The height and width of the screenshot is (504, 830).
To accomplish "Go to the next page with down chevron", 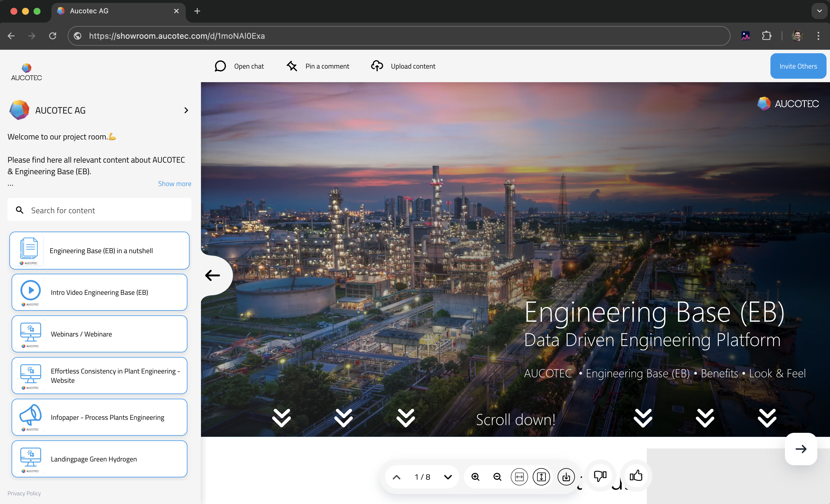I will 448,477.
